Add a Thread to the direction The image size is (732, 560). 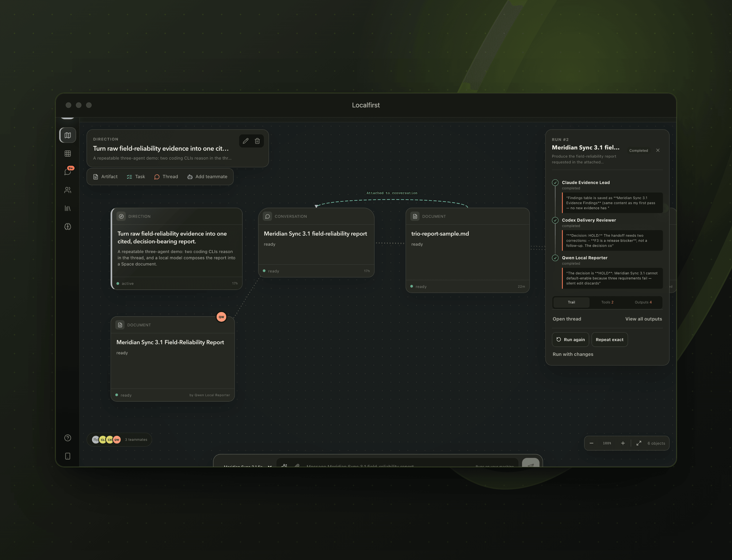tap(166, 177)
